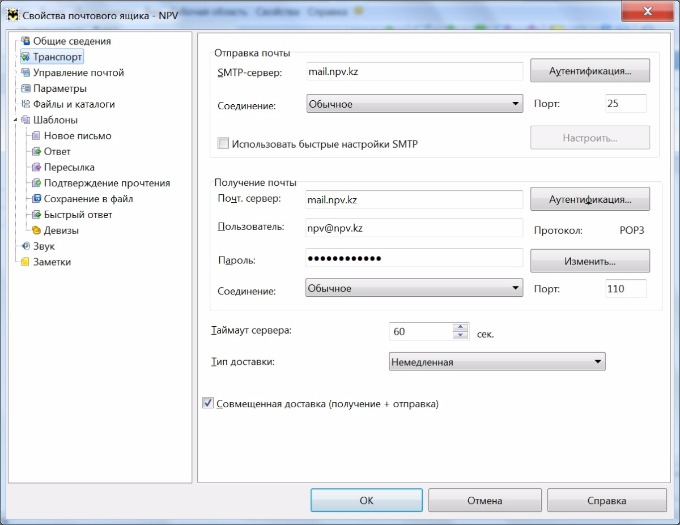Image resolution: width=680 pixels, height=525 pixels.
Task: Open Тип доставки dropdown
Action: point(496,362)
